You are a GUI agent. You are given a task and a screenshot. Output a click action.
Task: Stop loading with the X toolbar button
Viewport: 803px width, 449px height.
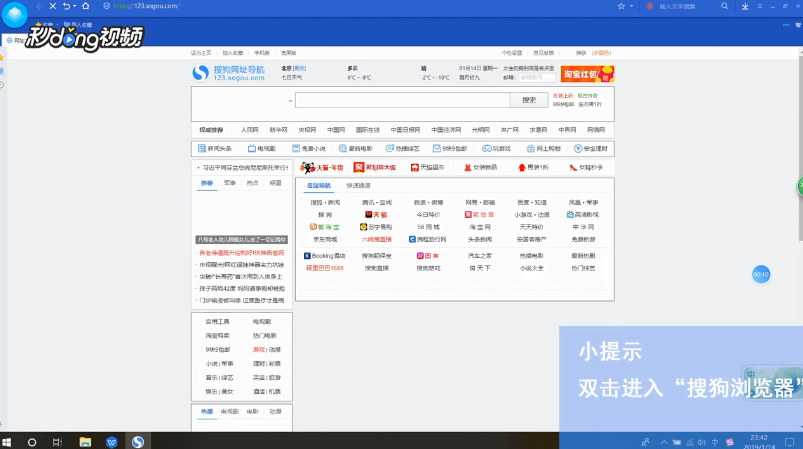53,6
